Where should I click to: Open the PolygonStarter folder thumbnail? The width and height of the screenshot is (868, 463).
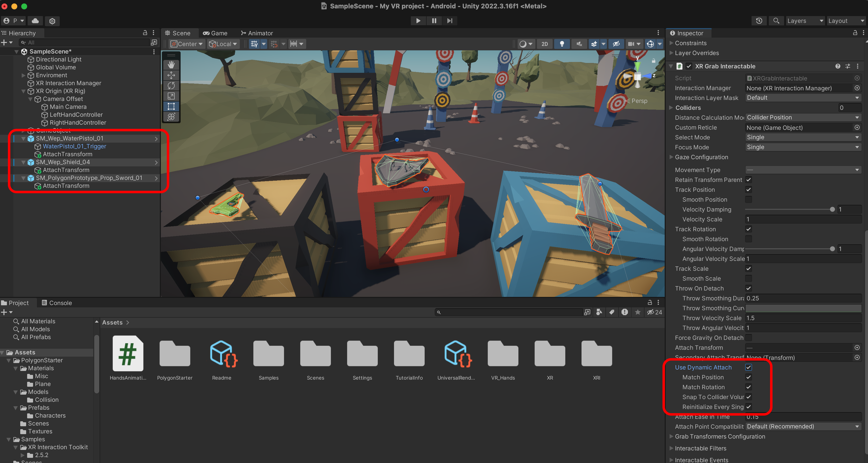click(x=174, y=354)
